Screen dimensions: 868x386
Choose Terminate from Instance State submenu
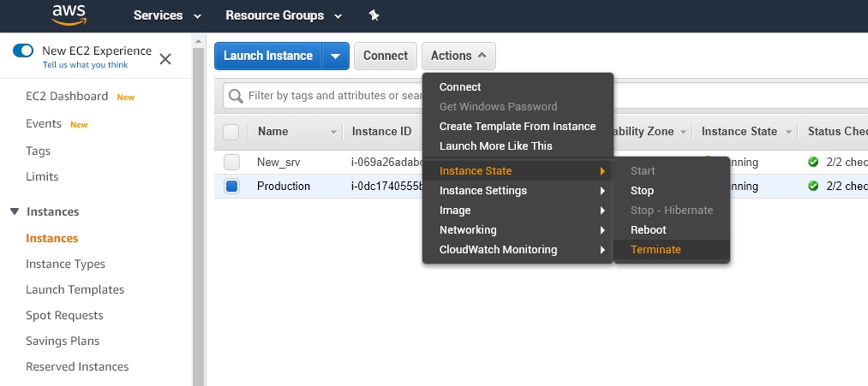tap(655, 250)
